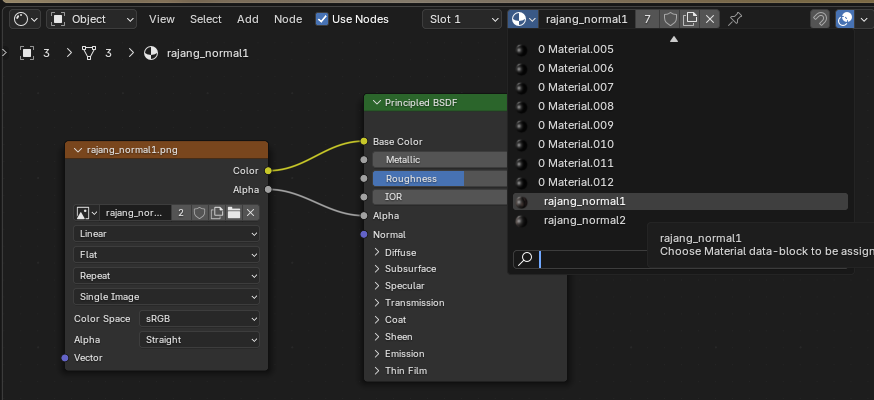Screen dimensions: 874x400
Task: Toggle the Use Nodes checkbox
Action: (x=322, y=19)
